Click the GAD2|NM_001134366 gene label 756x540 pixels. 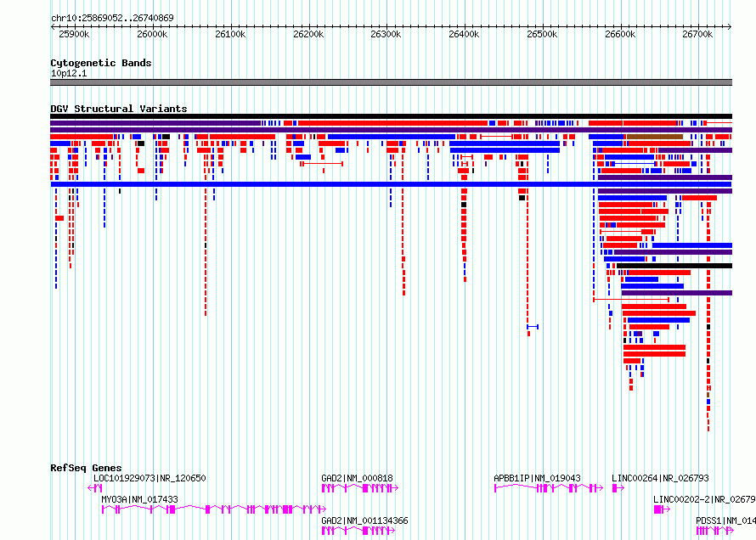pyautogui.click(x=364, y=520)
